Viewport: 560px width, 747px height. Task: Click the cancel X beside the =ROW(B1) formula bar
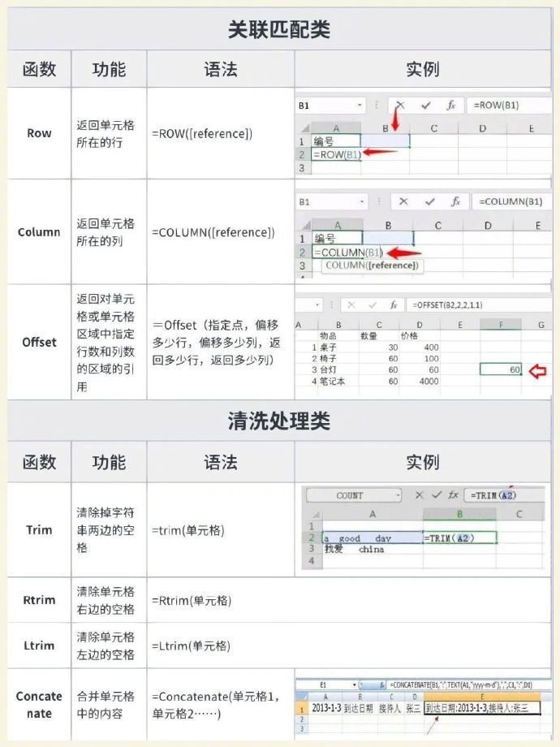click(400, 106)
